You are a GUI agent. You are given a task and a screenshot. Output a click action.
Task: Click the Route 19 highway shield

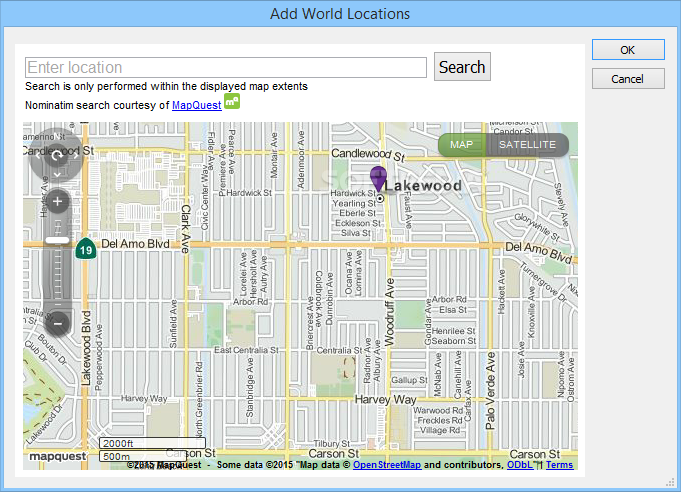coord(86,249)
